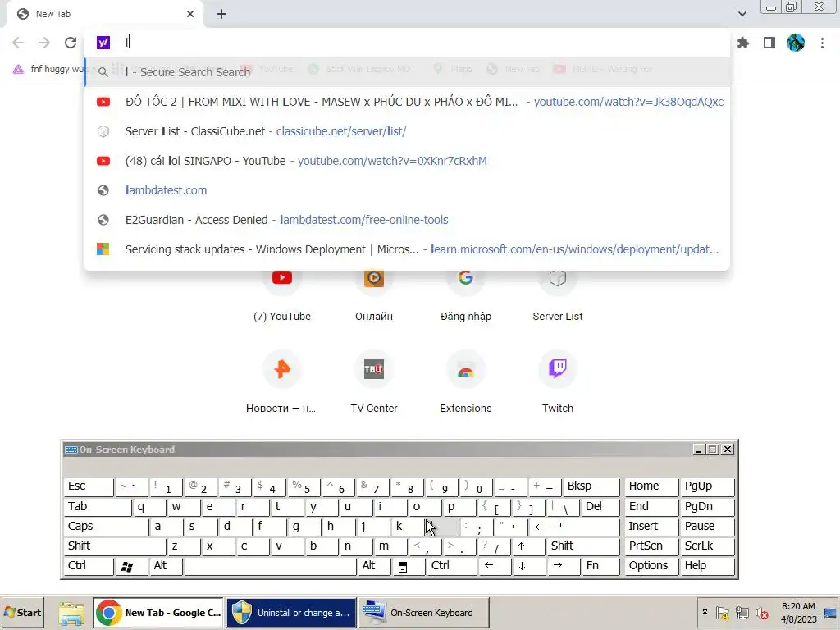This screenshot has width=840, height=630.
Task: Go back with the back arrow
Action: point(18,43)
